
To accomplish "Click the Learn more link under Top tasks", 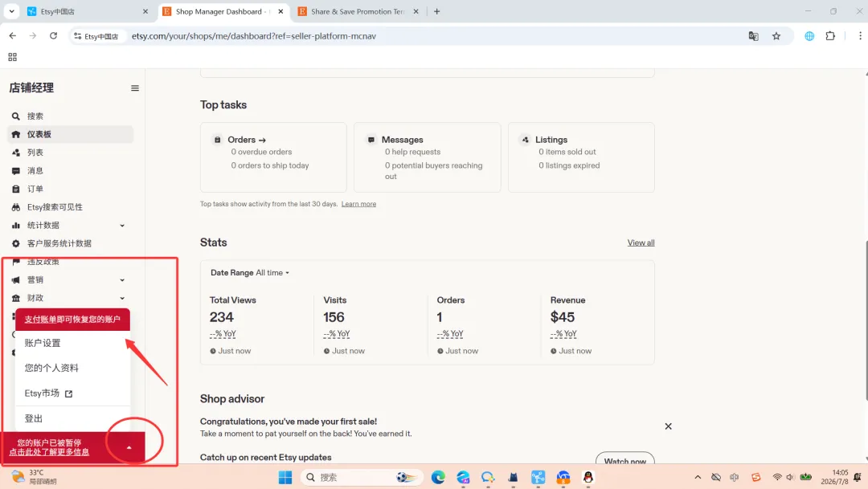I will click(x=358, y=204).
